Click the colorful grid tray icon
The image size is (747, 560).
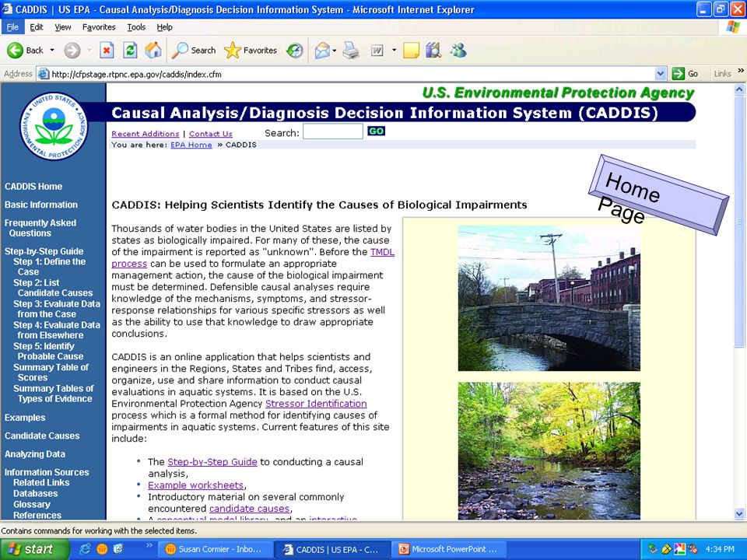click(679, 549)
